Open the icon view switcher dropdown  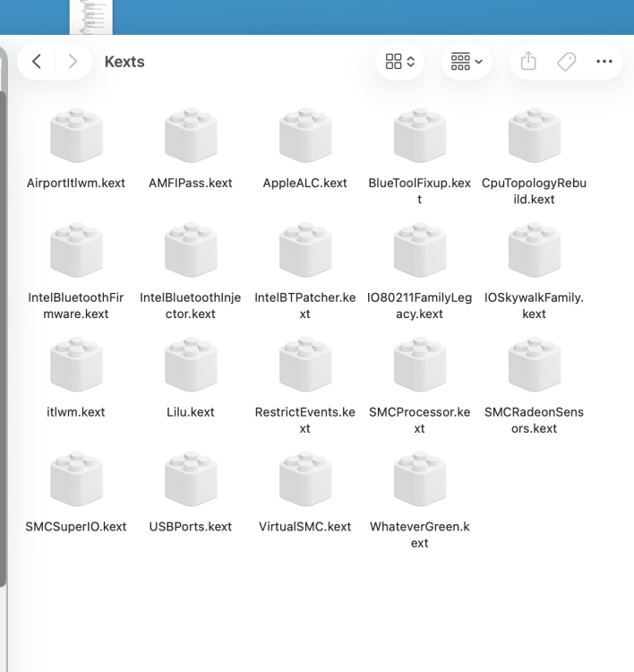pos(399,61)
